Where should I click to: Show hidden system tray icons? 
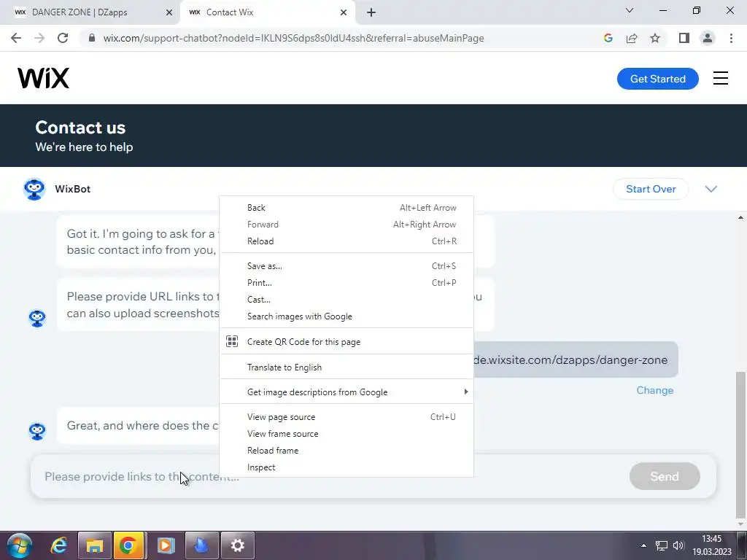pos(643,545)
